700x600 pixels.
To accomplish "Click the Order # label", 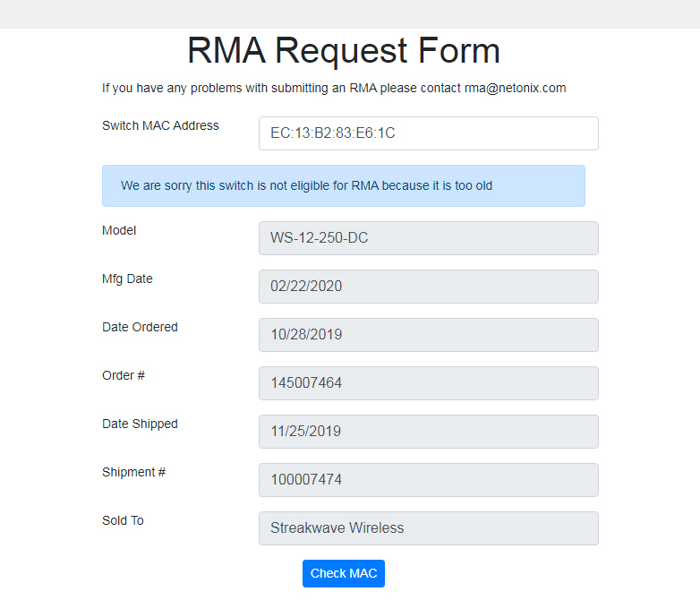I will click(124, 375).
